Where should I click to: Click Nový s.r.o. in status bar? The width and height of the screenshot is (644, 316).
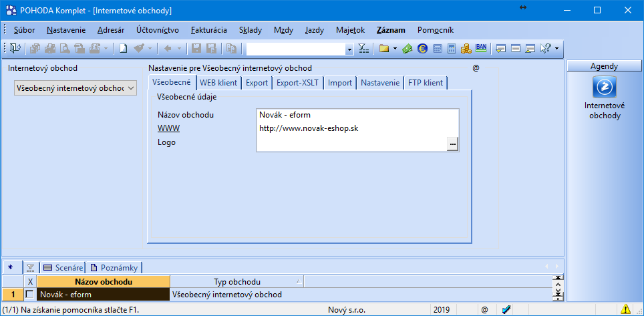[347, 309]
